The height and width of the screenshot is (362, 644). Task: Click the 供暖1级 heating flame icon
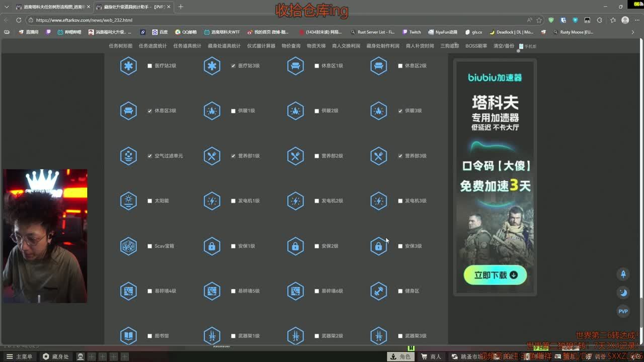212,111
